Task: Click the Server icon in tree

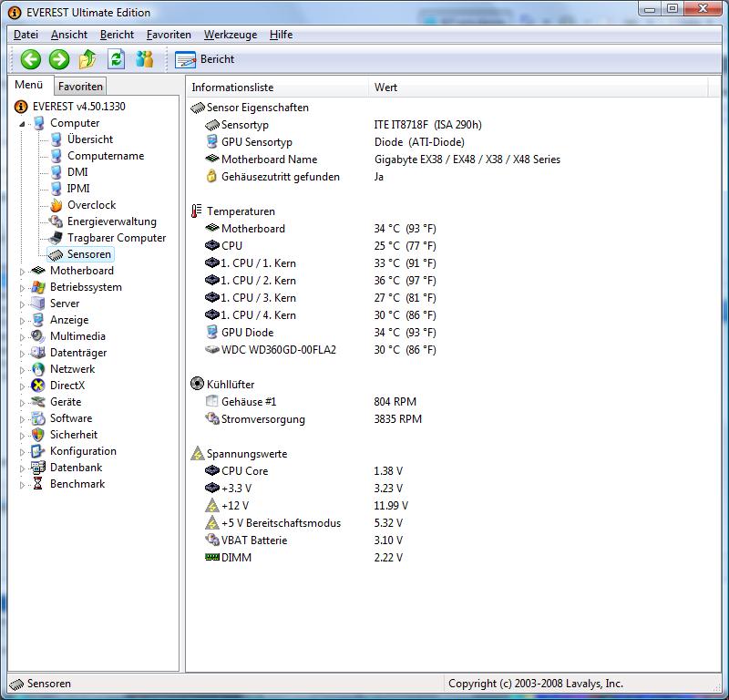Action: 37,304
